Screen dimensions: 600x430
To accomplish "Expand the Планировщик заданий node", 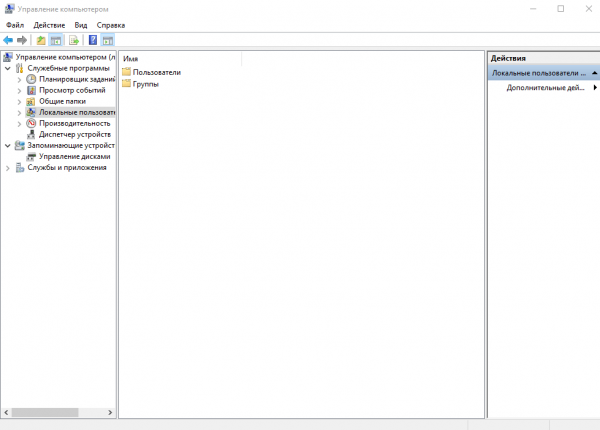I will tap(19, 80).
